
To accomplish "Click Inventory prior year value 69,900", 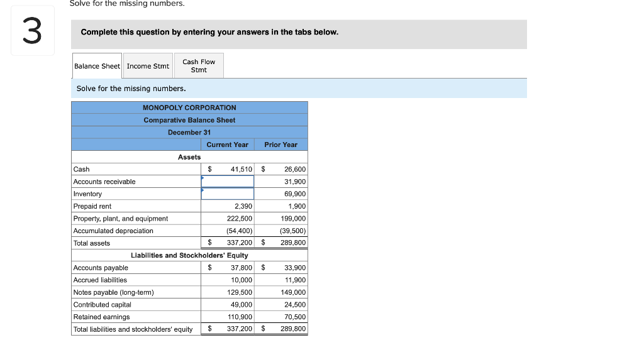I will 295,194.
